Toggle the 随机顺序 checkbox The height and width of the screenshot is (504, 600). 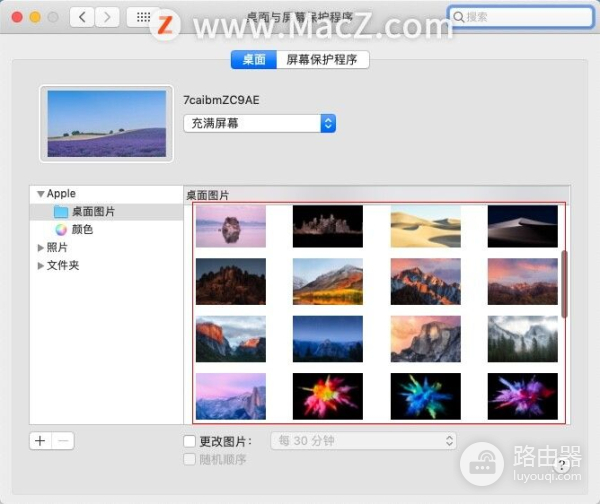pyautogui.click(x=189, y=459)
